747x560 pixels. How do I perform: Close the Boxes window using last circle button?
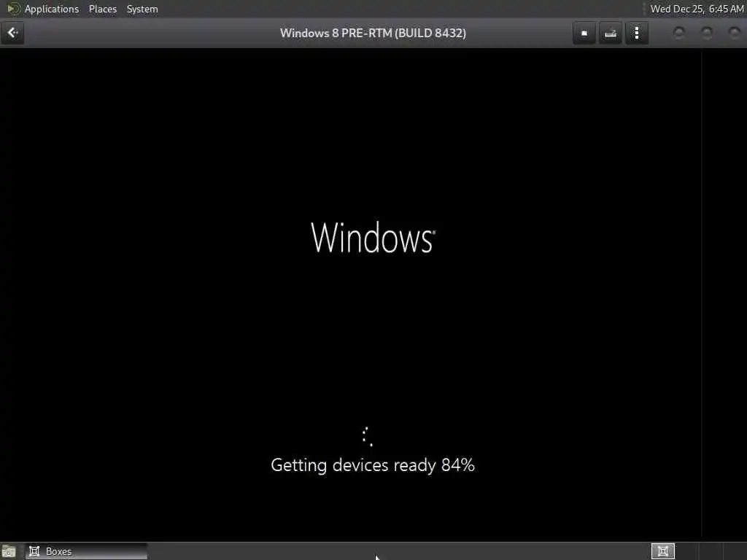735,33
